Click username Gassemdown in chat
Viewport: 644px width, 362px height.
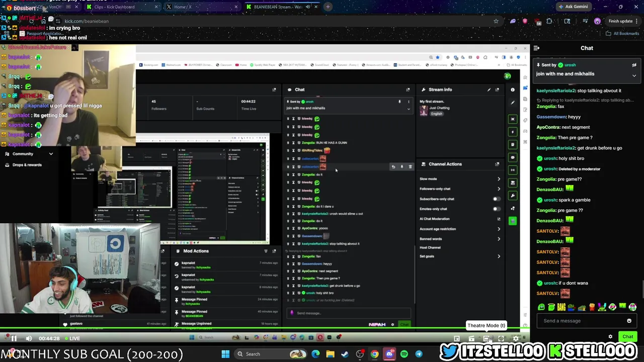click(551, 117)
